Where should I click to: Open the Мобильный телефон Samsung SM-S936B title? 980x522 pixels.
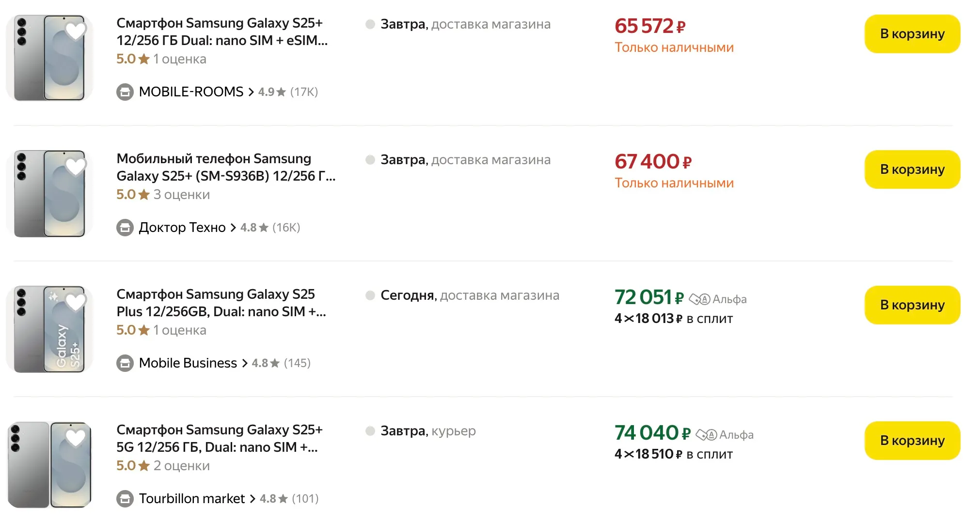coord(225,167)
